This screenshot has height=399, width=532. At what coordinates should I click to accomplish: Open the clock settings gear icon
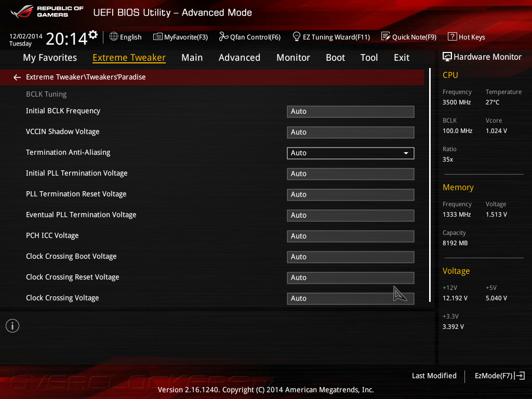[93, 34]
